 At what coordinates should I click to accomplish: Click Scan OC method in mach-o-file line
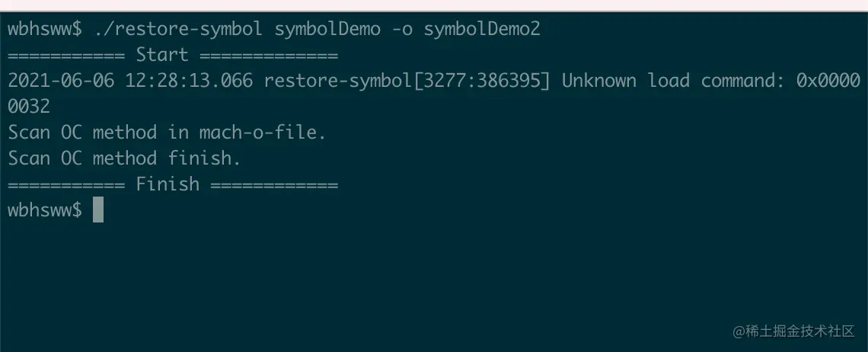pyautogui.click(x=167, y=133)
